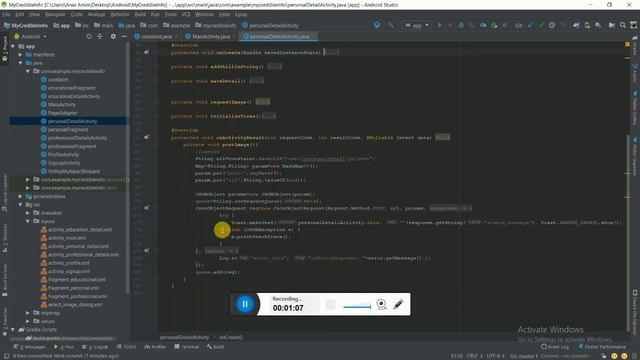640x360 pixels.
Task: Click the happy smiley icon in status bar
Action: (614, 356)
